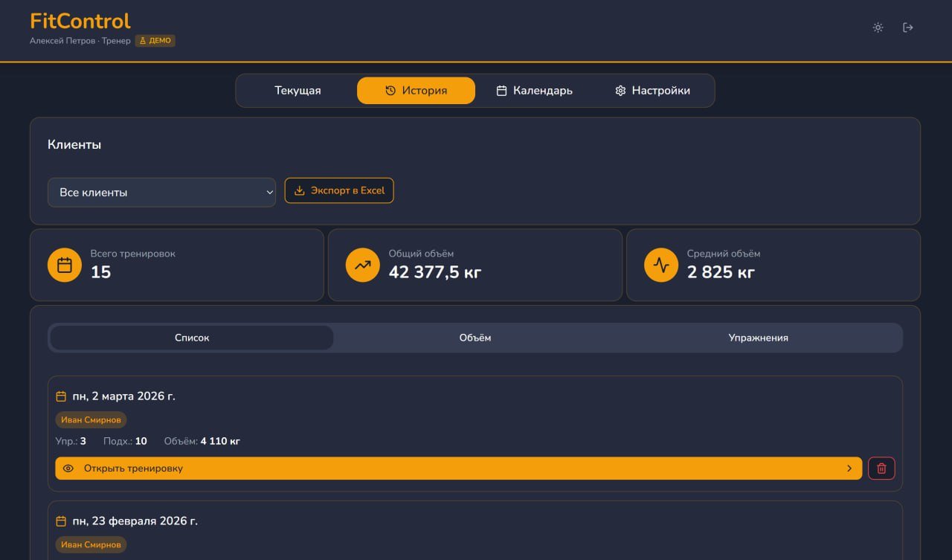Switch to the Объём view tab
The width and height of the screenshot is (952, 560).
(475, 338)
